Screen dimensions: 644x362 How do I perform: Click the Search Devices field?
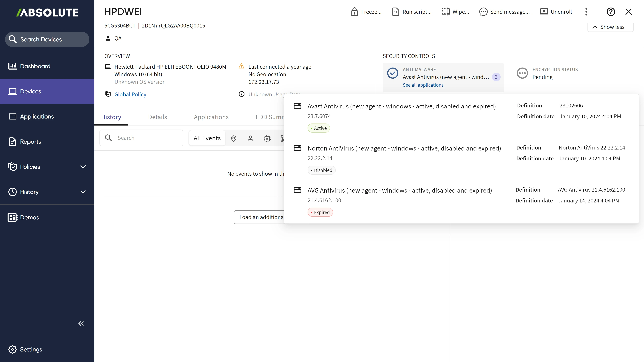point(47,39)
